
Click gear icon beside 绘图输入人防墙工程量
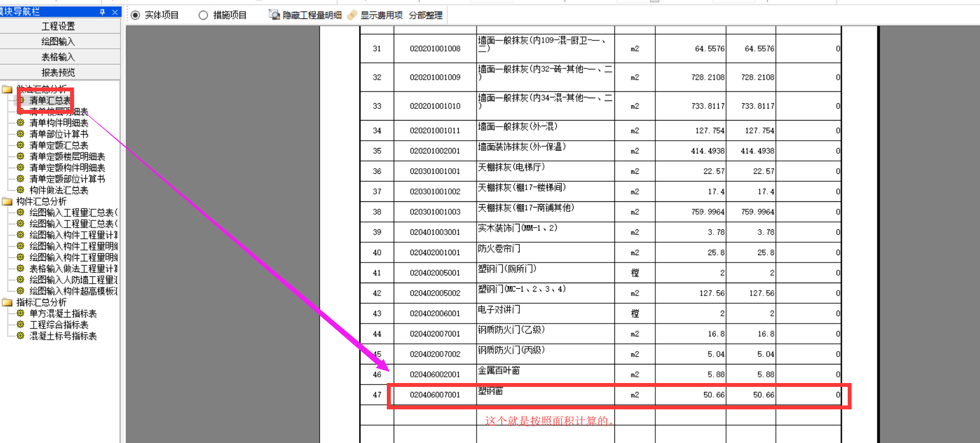[20, 279]
